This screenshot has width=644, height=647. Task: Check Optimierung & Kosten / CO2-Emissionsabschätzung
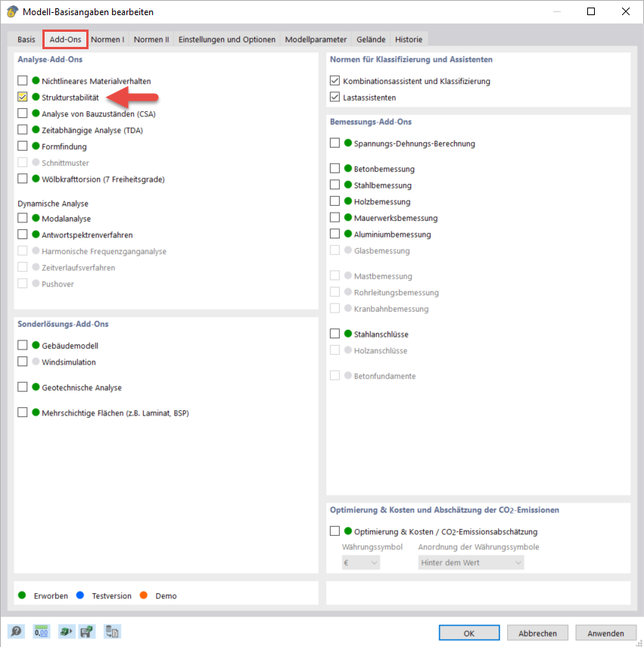[335, 531]
